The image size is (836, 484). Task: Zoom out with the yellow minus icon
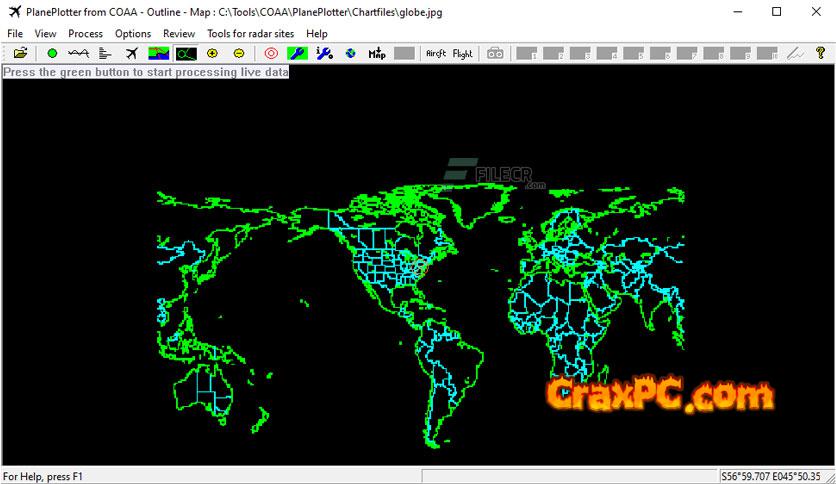pos(239,53)
